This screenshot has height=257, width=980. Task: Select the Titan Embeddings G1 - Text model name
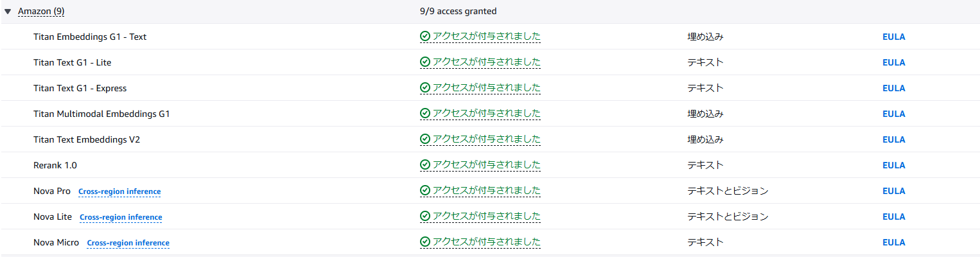90,37
